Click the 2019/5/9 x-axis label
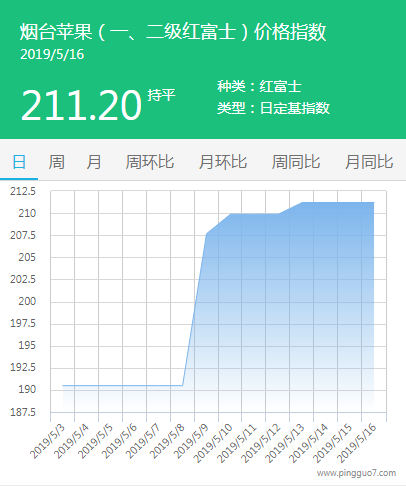Viewport: 406px width, 486px height. [191, 442]
